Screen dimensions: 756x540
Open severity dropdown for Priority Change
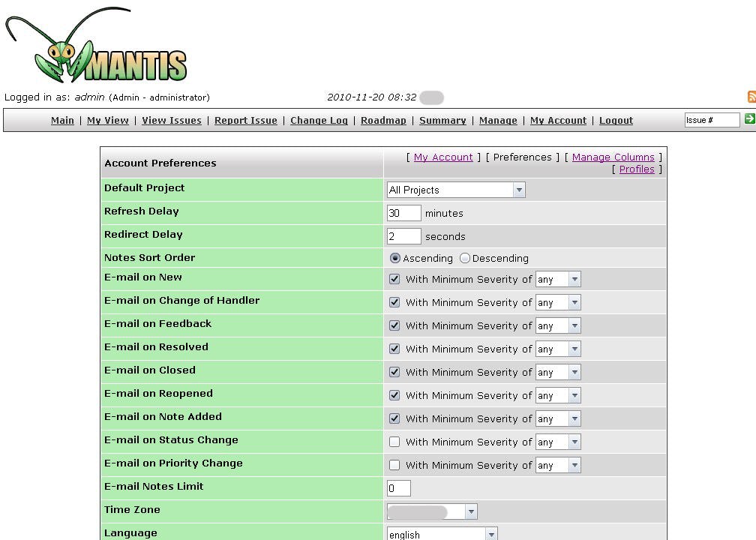(x=558, y=465)
